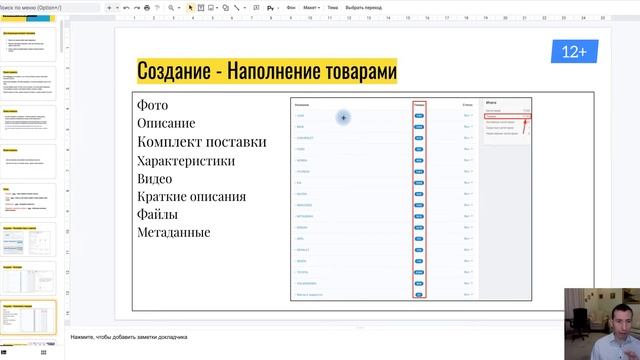Open new slide layout dropdown arrow

click(117, 8)
